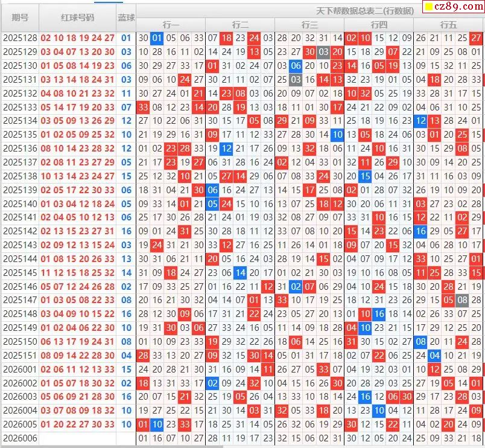This screenshot has width=485, height=448.
Task: Click red ball numbers of issue 2026005
Action: (77, 424)
